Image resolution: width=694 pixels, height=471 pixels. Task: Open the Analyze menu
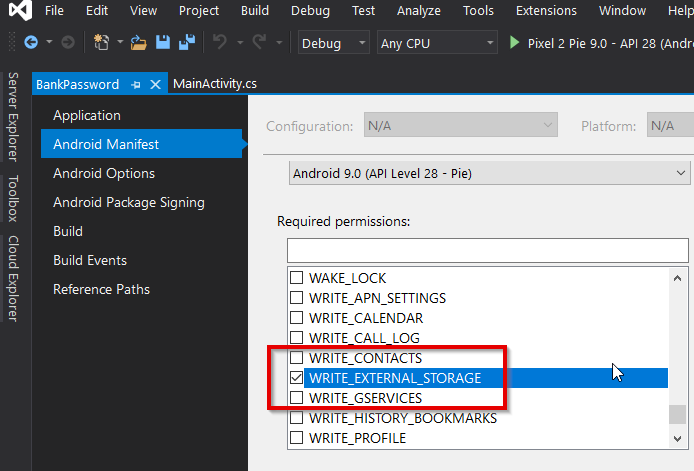(419, 10)
